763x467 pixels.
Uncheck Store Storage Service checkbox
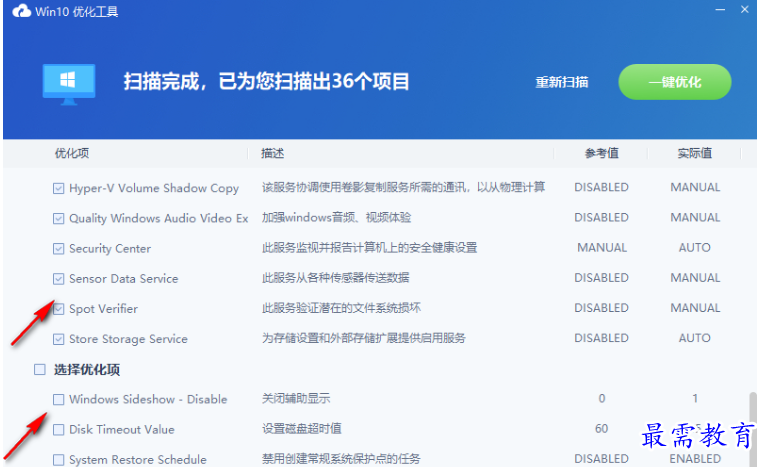(x=58, y=339)
